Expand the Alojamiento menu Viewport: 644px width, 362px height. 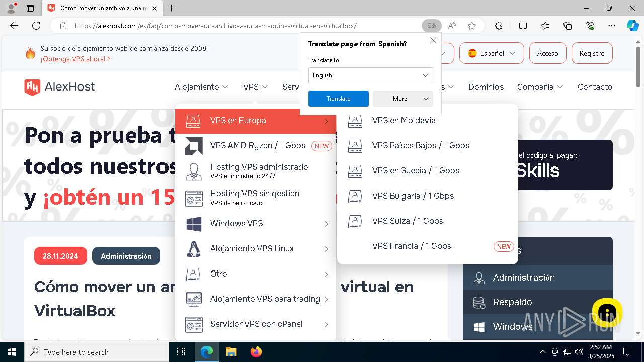201,87
